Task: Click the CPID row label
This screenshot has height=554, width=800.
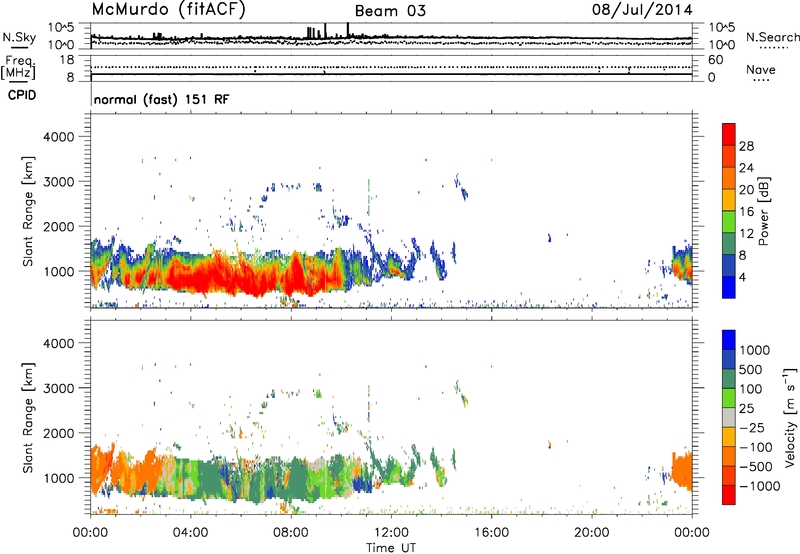Action: [22, 95]
